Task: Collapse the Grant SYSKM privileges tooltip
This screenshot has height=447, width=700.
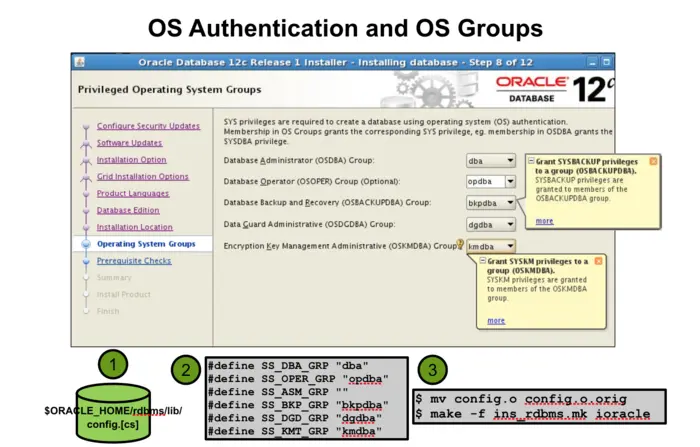Action: click(x=483, y=260)
